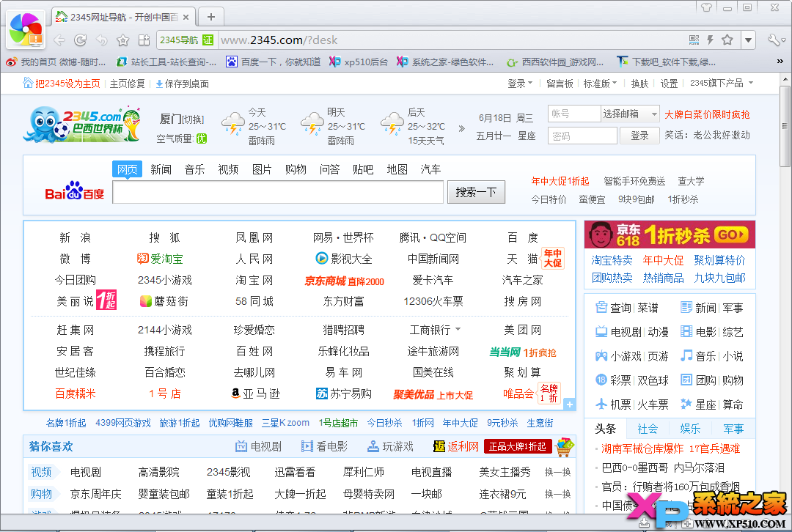Image resolution: width=792 pixels, height=532 pixels.
Task: Click the QR code icon in address bar
Action: [x=694, y=40]
